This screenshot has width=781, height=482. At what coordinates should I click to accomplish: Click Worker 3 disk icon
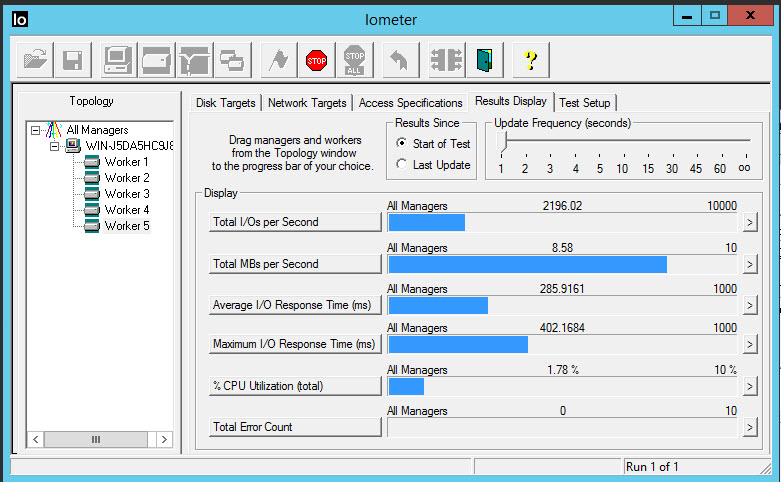coord(92,194)
